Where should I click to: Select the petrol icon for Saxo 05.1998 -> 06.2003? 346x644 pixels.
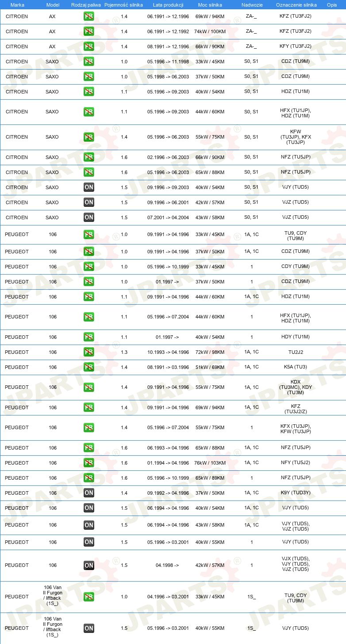tap(89, 77)
